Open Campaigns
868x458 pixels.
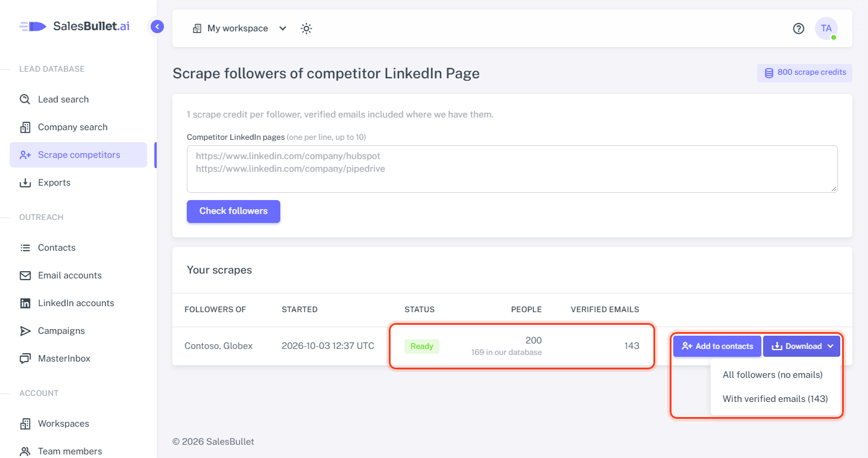click(x=78, y=331)
